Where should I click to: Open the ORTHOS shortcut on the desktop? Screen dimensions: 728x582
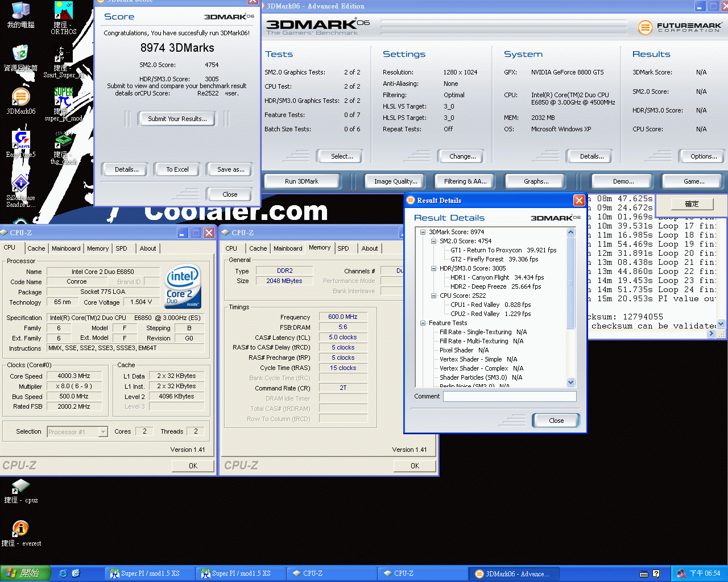pos(64,18)
